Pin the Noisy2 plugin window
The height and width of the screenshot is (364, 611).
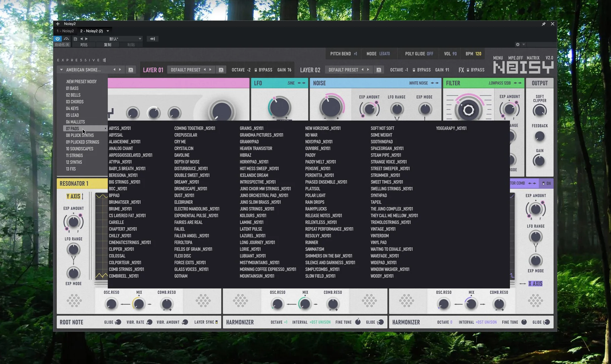543,24
